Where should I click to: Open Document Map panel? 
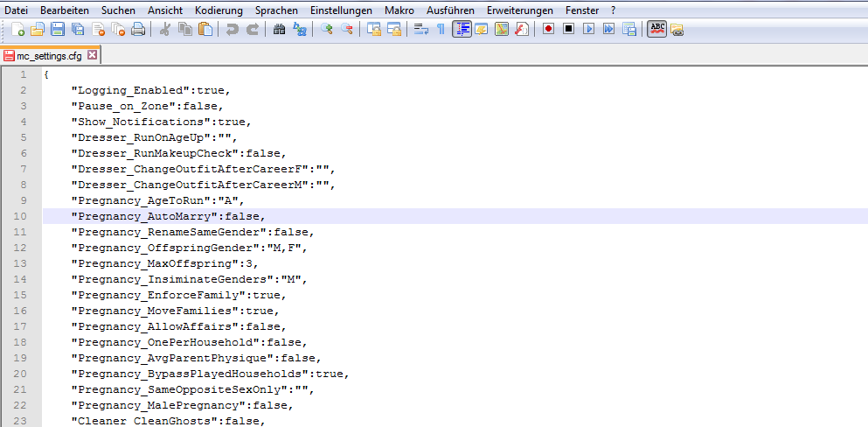tap(502, 30)
